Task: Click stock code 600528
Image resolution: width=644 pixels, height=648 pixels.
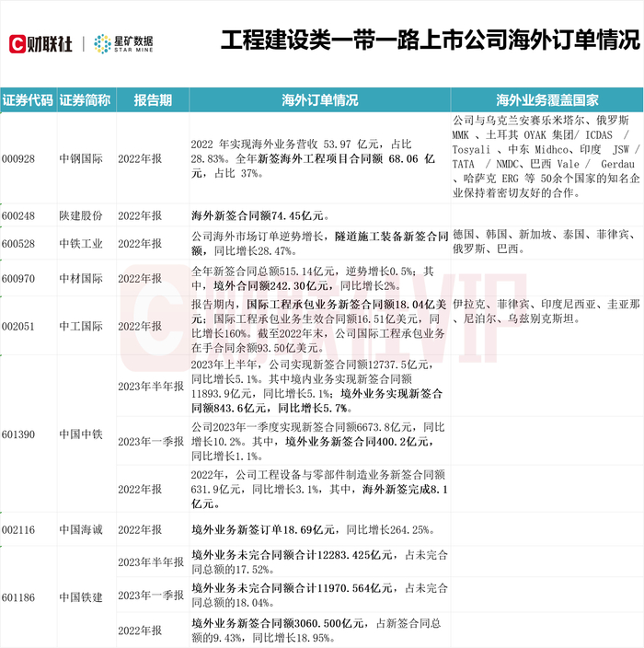Action: click(18, 244)
